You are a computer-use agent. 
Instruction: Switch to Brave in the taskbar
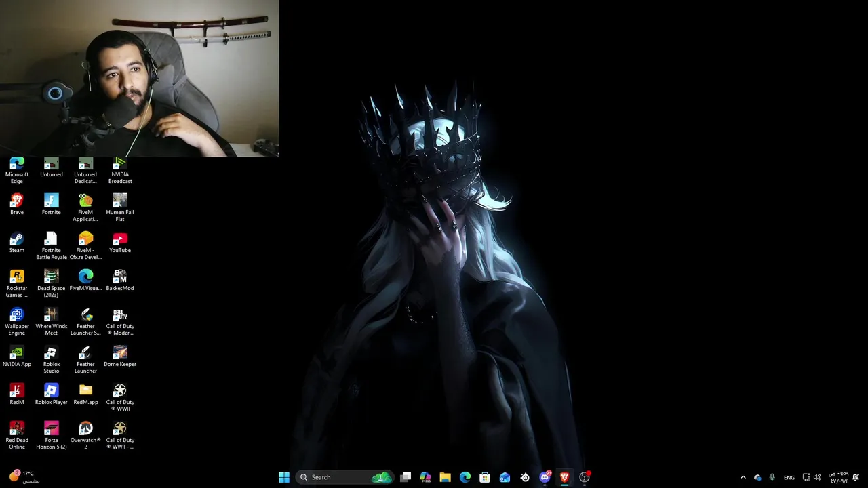pos(564,477)
